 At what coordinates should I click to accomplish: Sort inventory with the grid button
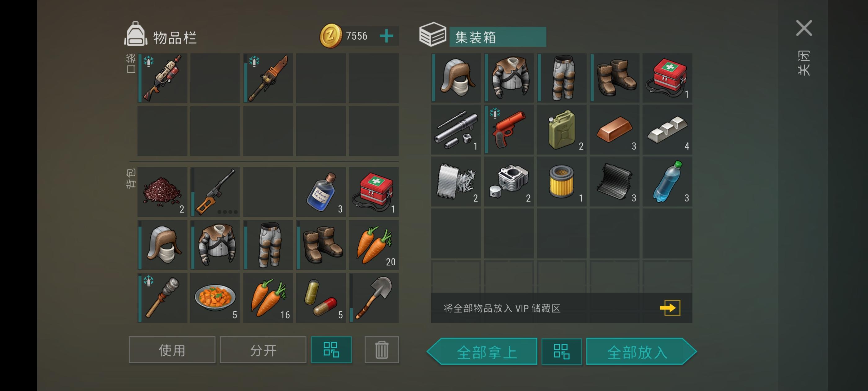pos(331,350)
